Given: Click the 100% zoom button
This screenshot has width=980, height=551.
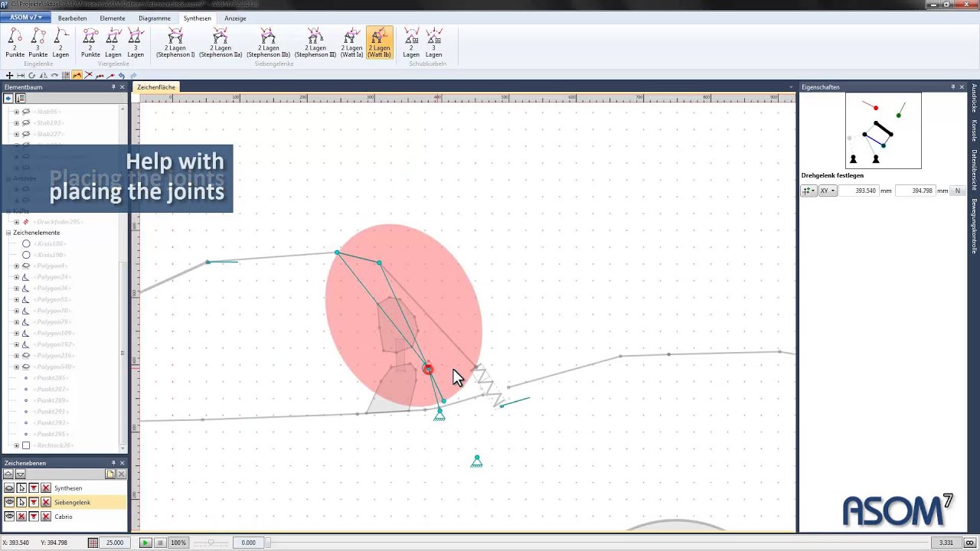Looking at the screenshot, I should [x=178, y=543].
